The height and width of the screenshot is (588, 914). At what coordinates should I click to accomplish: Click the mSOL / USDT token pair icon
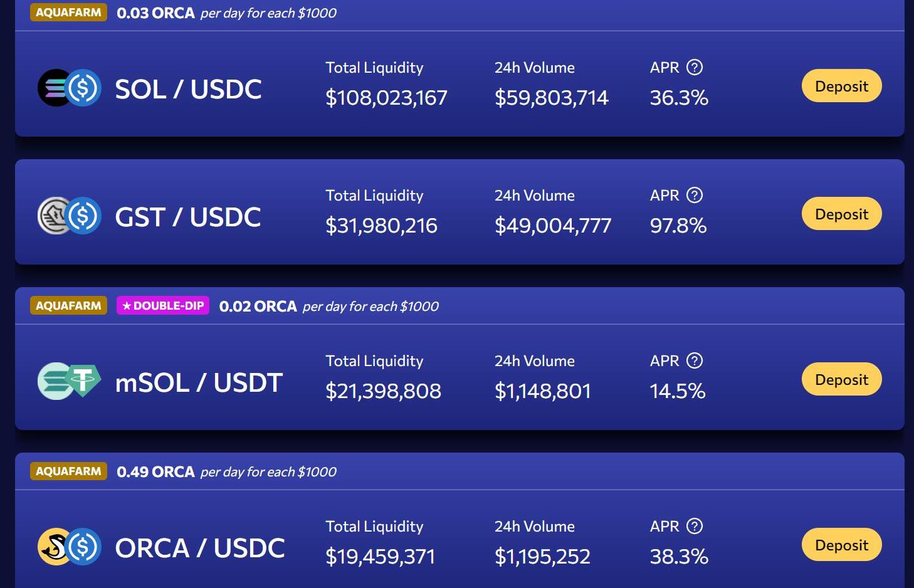coord(70,381)
